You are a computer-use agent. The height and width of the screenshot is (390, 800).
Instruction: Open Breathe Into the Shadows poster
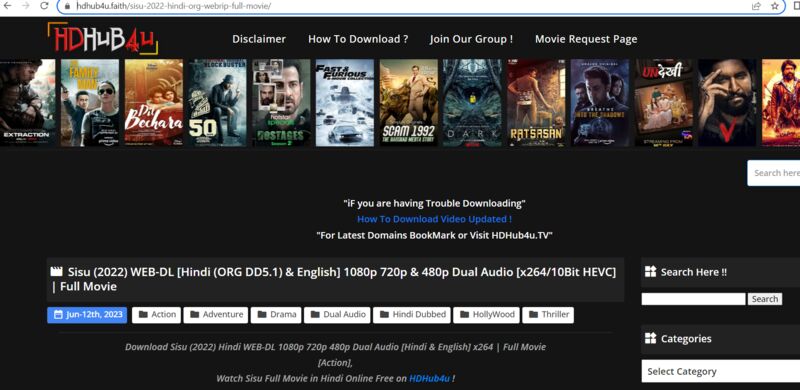point(600,103)
